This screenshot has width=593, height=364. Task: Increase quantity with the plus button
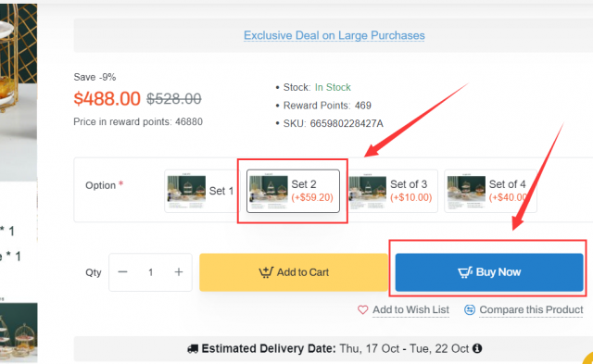(x=179, y=272)
